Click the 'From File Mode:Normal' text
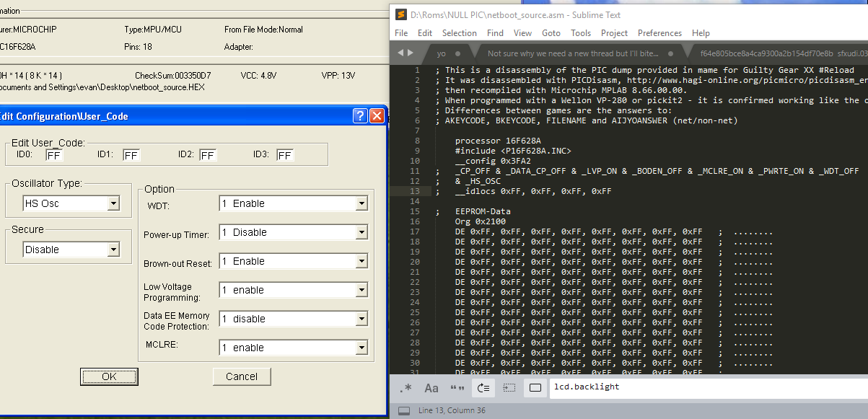This screenshot has width=868, height=419. point(263,30)
